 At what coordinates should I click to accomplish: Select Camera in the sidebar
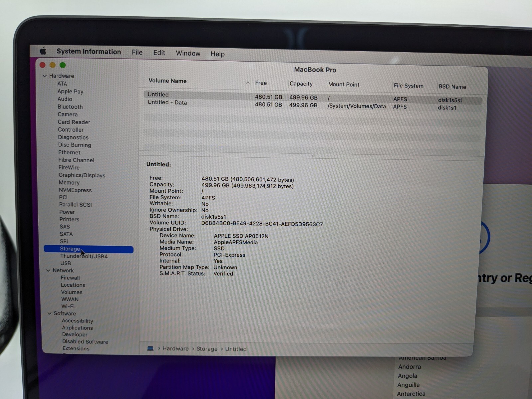coord(67,114)
